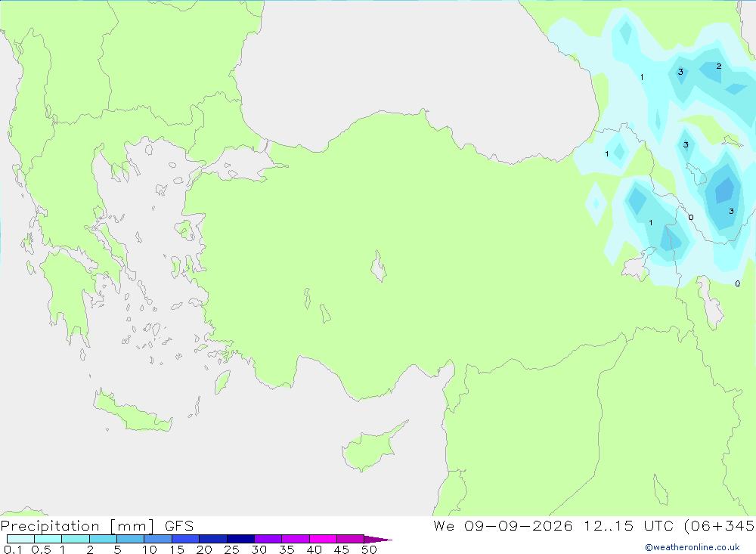Click the over-50 mm purple arrow tip
756x554 pixels.
[x=378, y=540]
